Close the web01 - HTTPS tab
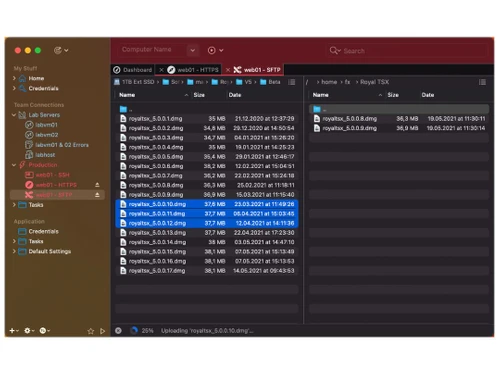 [161, 70]
